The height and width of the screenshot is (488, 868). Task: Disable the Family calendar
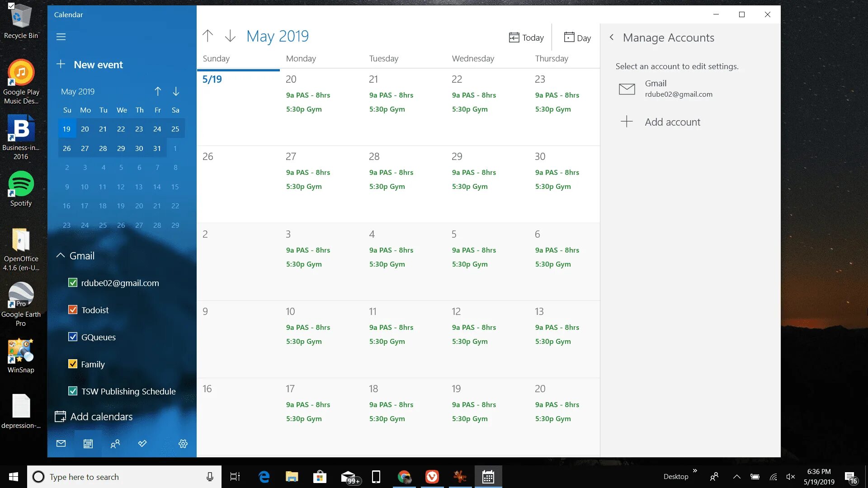tap(73, 364)
